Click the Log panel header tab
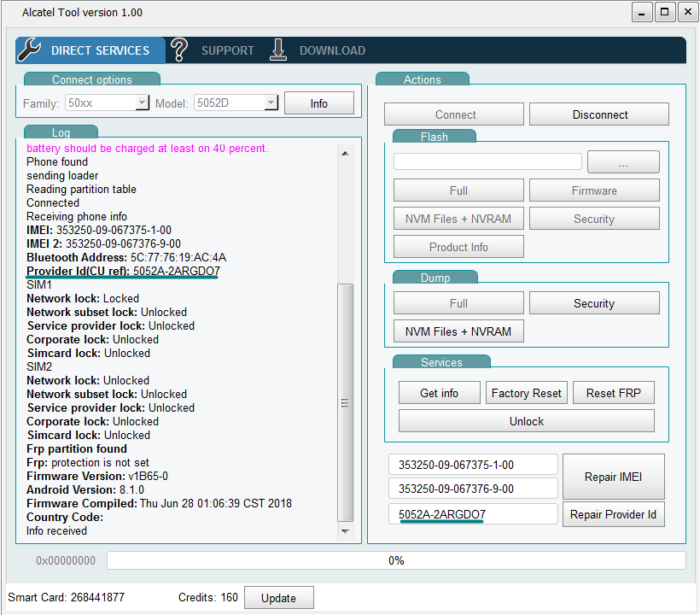Screen dimensions: 700x615 (x=61, y=132)
